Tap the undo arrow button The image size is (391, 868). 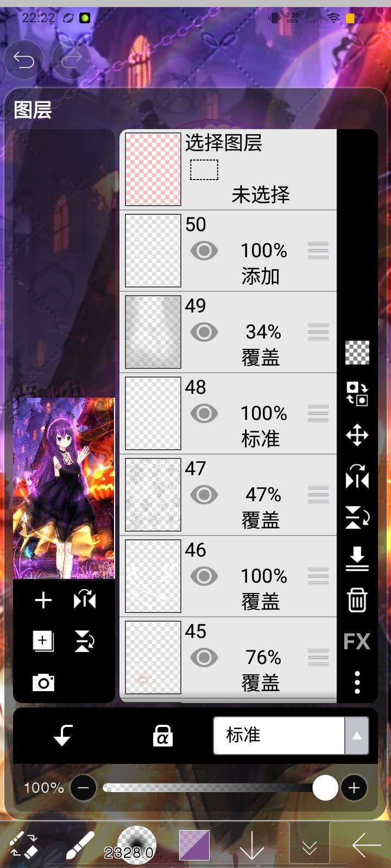click(24, 59)
